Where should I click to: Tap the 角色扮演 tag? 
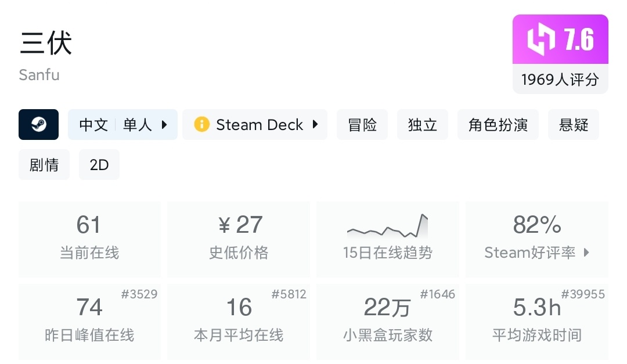[498, 125]
